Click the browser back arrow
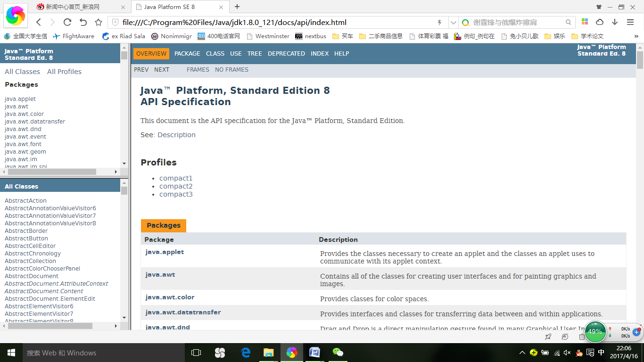Viewport: 644px width, 362px height. point(39,22)
